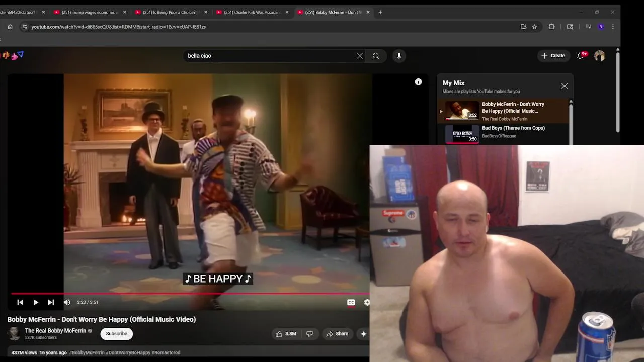Image resolution: width=644 pixels, height=362 pixels.
Task: Dislike the video with thumbs down
Action: 309,334
